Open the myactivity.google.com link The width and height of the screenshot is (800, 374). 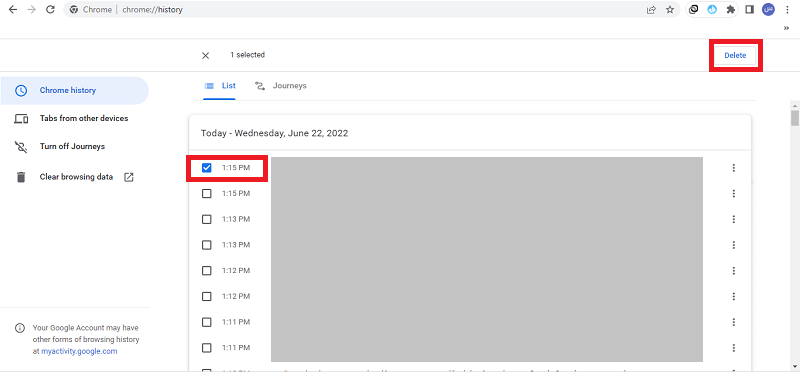(x=79, y=351)
